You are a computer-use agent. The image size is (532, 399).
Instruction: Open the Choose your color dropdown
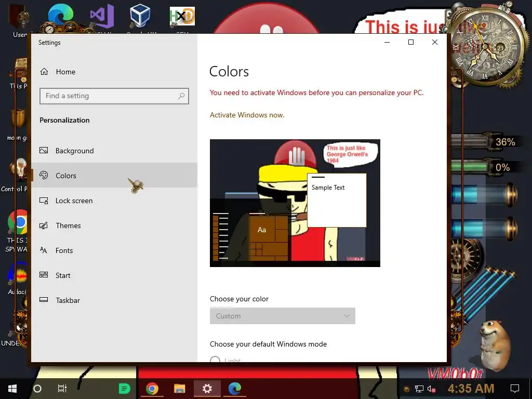[282, 316]
